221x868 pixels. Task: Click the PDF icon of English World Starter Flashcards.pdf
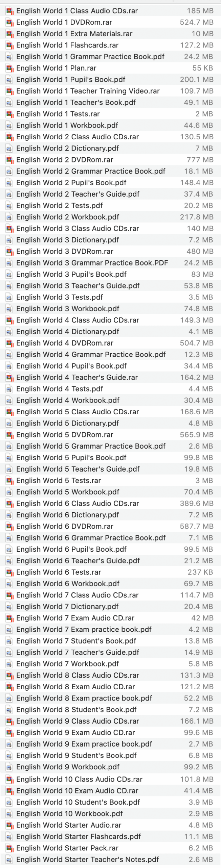pyautogui.click(x=9, y=837)
